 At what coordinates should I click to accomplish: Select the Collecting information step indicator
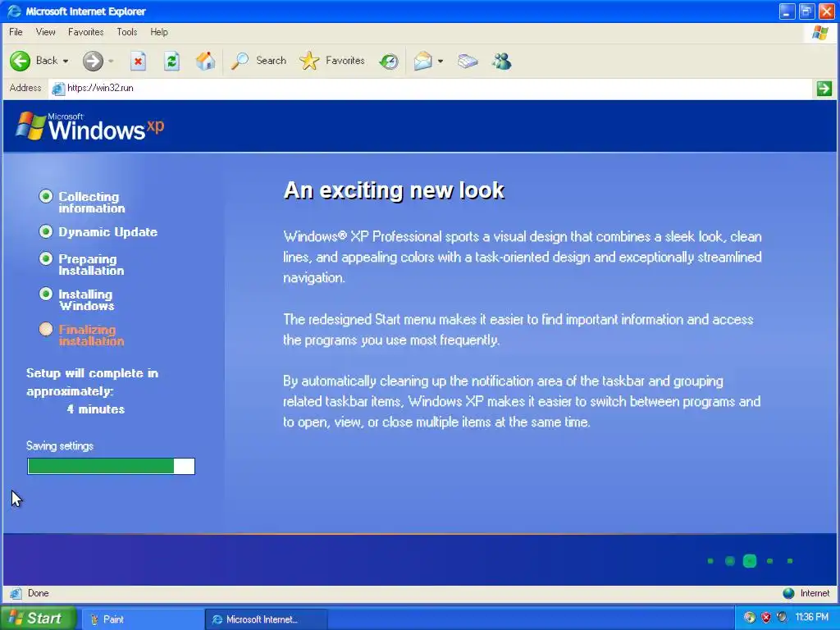(x=46, y=197)
